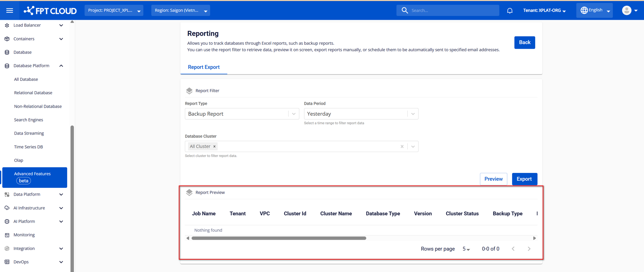Screen dimensions: 644x272
Task: Click the Data Platform sidebar icon
Action: click(x=7, y=194)
